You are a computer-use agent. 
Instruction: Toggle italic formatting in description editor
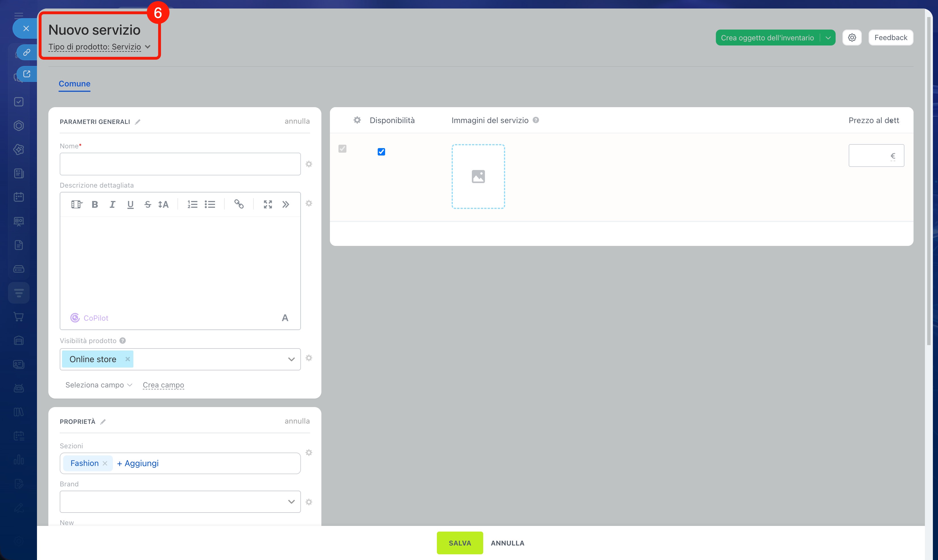click(x=112, y=204)
